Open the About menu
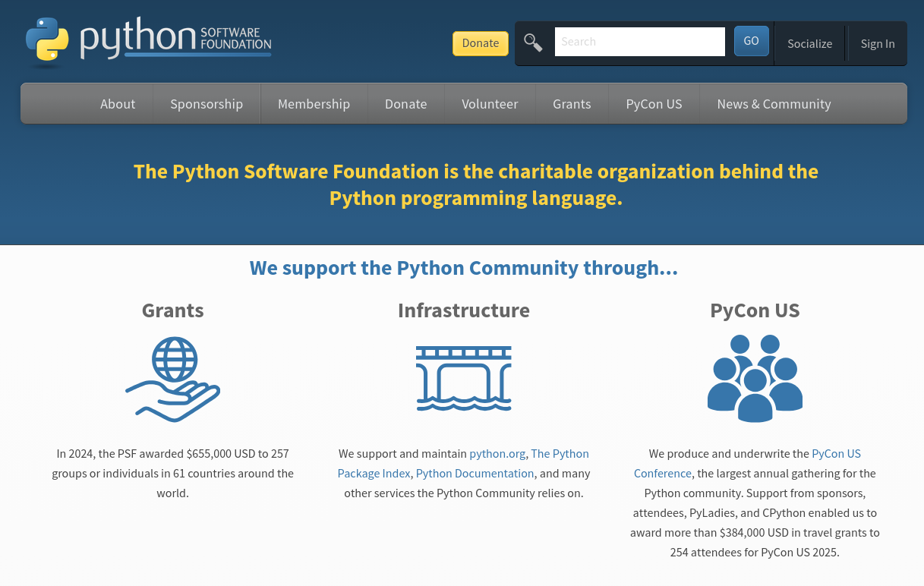Image resolution: width=924 pixels, height=586 pixels. point(118,103)
